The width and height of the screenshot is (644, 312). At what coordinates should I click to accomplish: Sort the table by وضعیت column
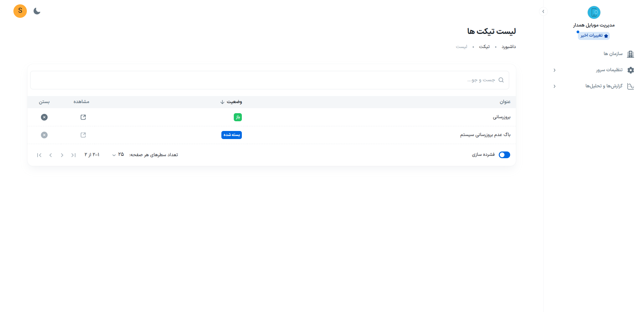click(x=231, y=102)
